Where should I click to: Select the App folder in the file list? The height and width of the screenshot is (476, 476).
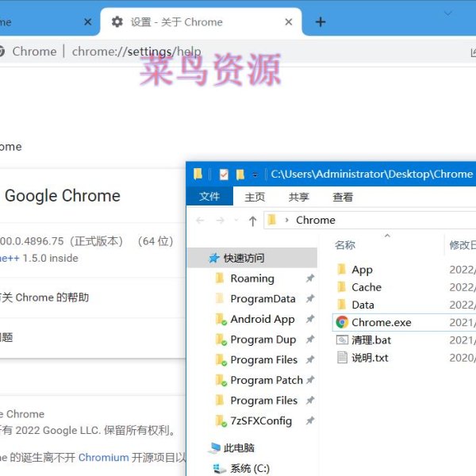click(x=362, y=270)
